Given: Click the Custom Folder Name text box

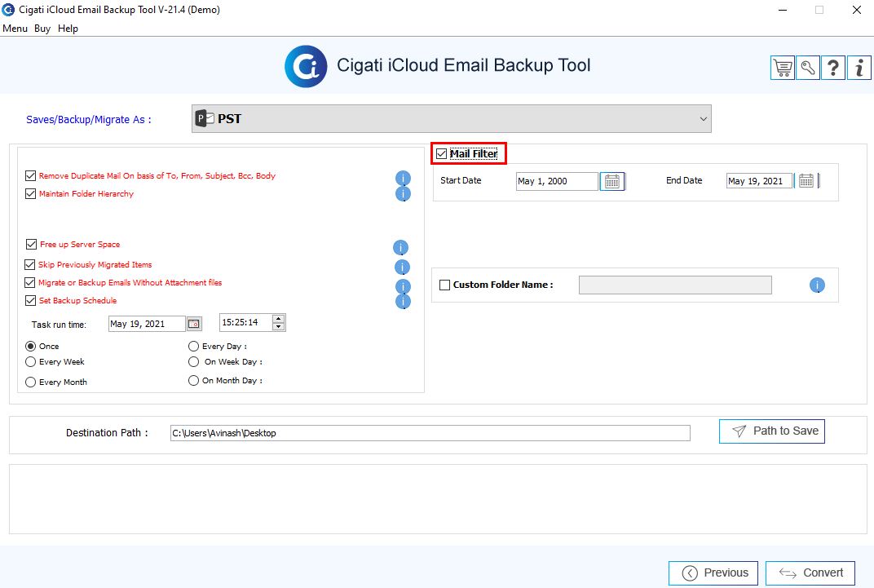Looking at the screenshot, I should click(676, 285).
